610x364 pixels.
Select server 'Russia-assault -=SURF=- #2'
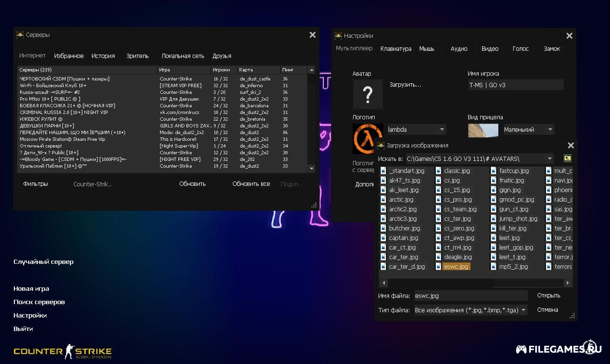click(162, 92)
